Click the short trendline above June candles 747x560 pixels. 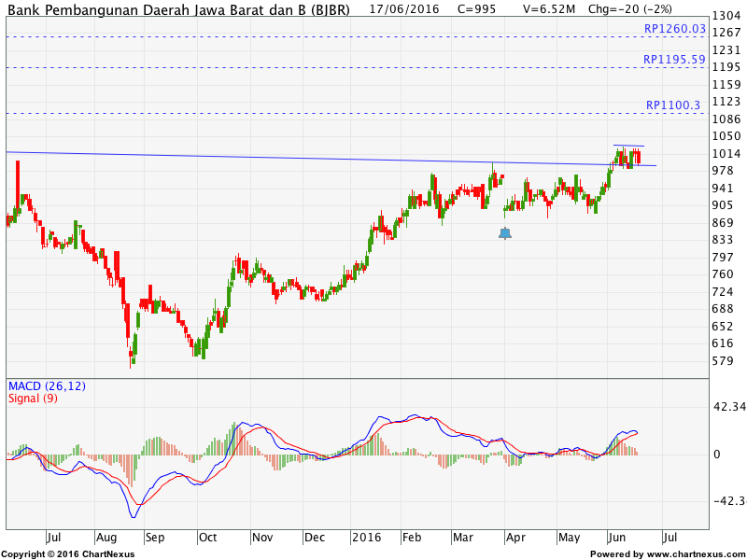pos(628,146)
